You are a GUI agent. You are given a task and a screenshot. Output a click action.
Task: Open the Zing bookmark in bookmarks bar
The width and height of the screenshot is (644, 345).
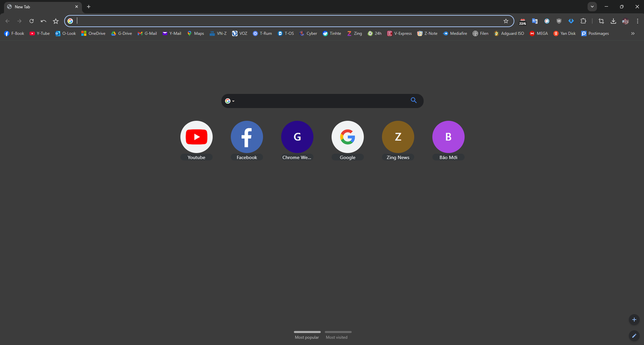point(354,33)
